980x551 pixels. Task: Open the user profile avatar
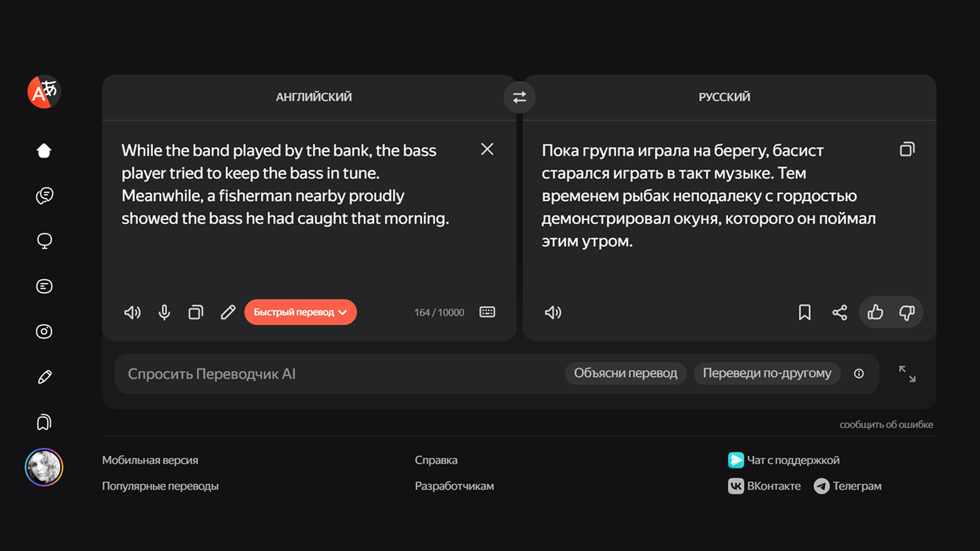click(x=44, y=468)
